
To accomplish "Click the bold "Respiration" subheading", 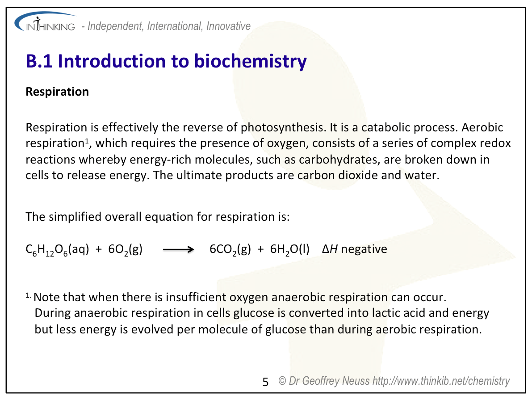I will (57, 92).
